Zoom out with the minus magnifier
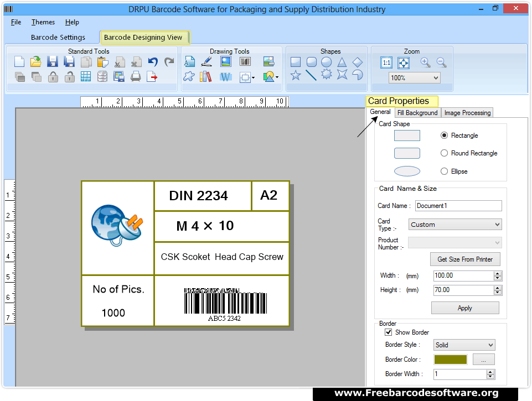This screenshot has width=532, height=401. [441, 63]
